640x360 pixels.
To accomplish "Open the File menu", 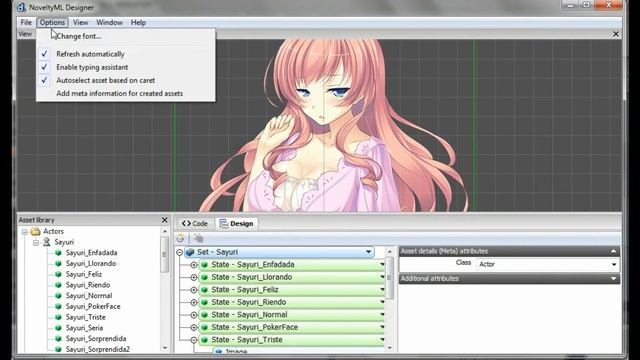I will coord(26,22).
